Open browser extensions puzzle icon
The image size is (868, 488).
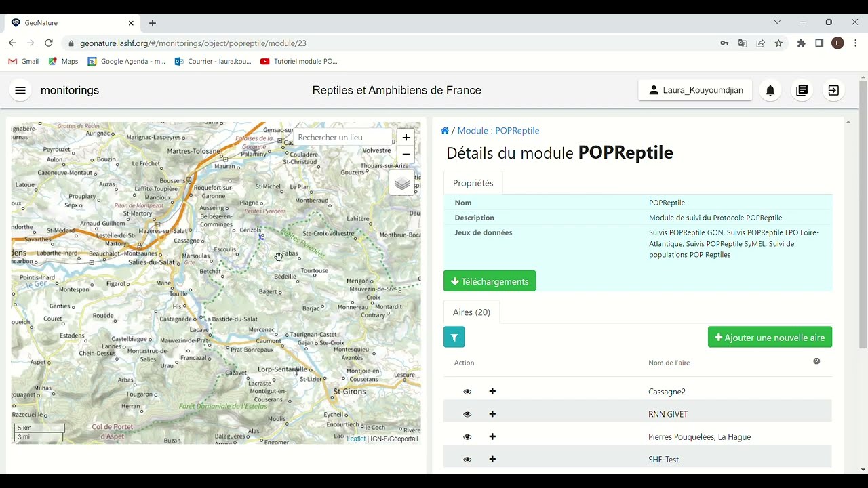click(x=801, y=43)
